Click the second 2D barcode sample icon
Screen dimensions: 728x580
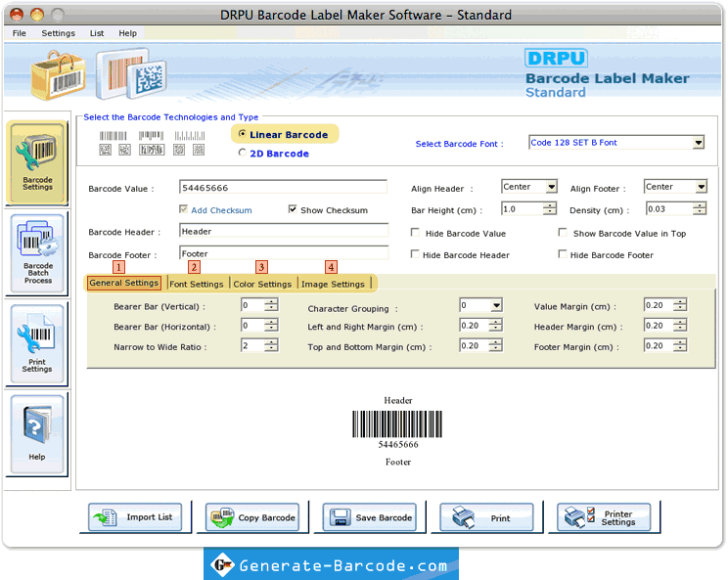tap(124, 150)
